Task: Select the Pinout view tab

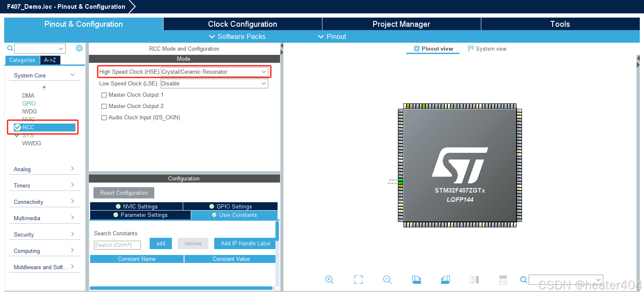Action: [x=433, y=49]
